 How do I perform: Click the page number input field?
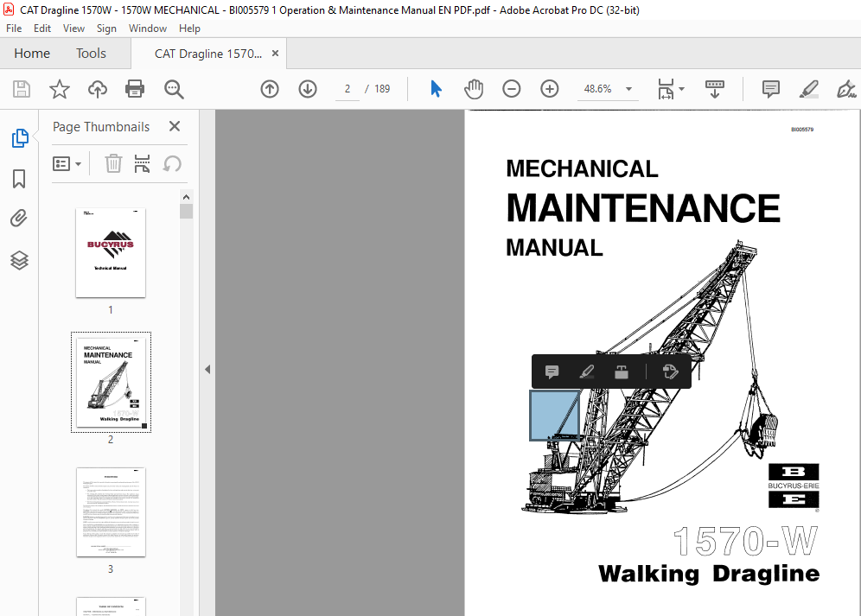click(x=347, y=89)
